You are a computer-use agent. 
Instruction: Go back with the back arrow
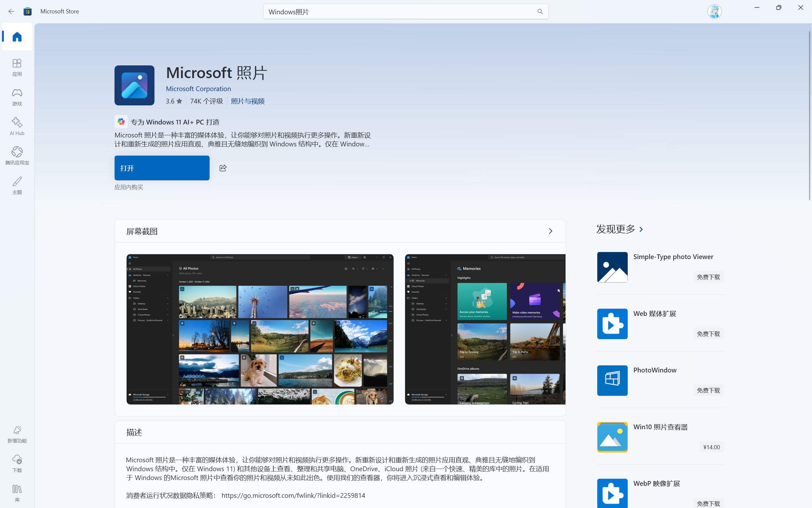click(x=11, y=11)
